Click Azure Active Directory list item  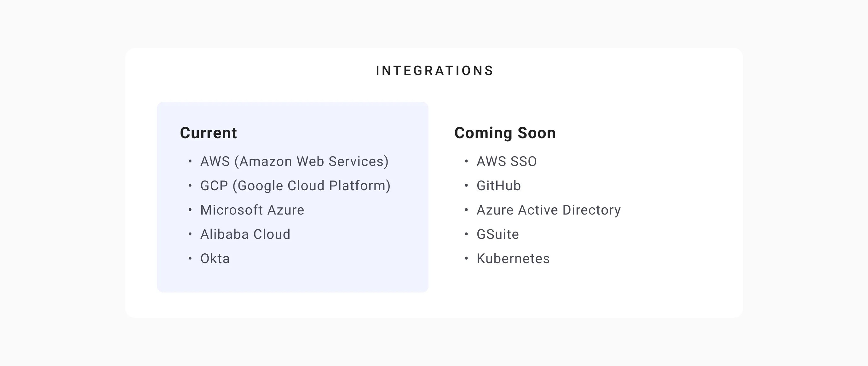tap(548, 210)
